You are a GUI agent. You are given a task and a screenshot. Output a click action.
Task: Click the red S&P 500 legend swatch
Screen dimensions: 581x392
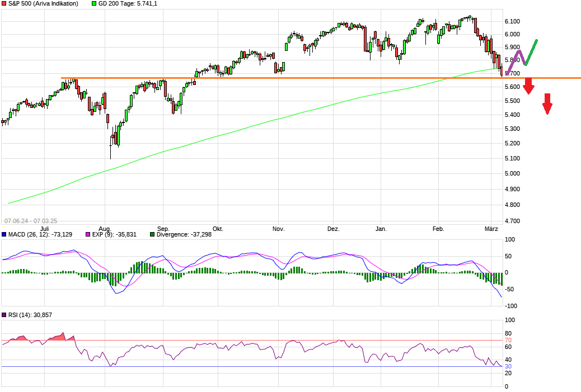click(x=4, y=4)
